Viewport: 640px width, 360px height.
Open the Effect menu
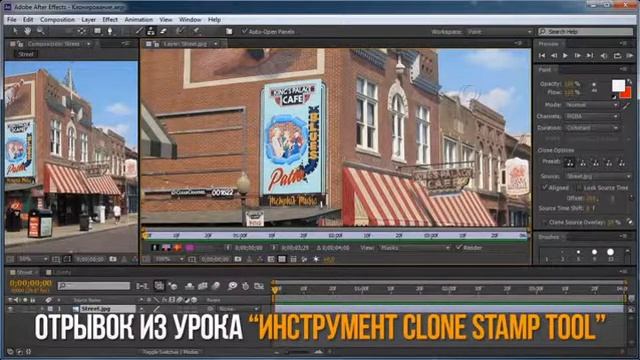110,20
